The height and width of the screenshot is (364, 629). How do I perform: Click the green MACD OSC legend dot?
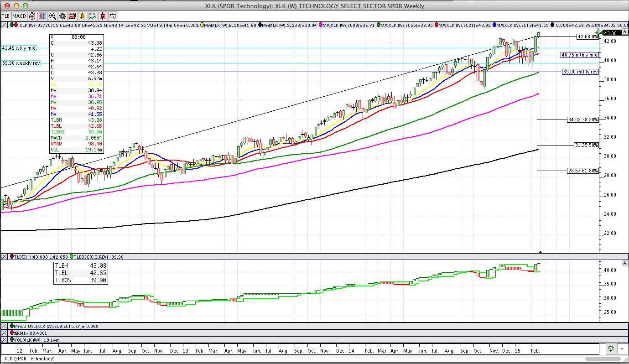coord(12,326)
